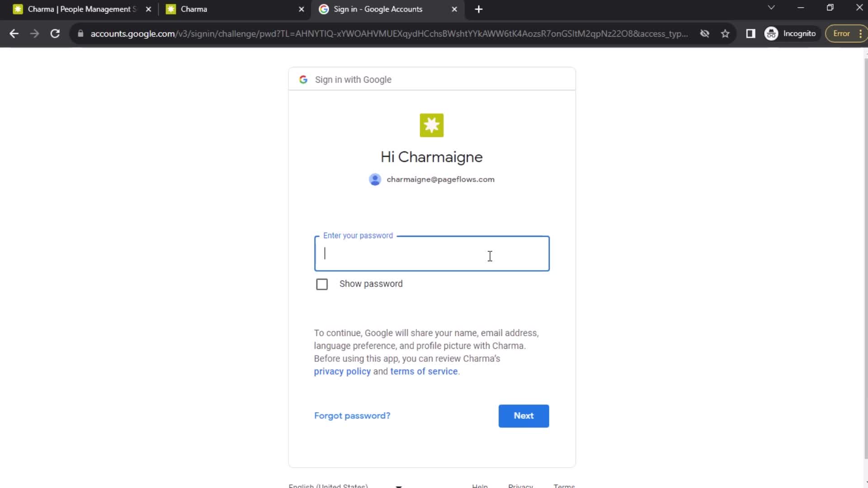Reload the Google sign-in page

click(x=55, y=33)
